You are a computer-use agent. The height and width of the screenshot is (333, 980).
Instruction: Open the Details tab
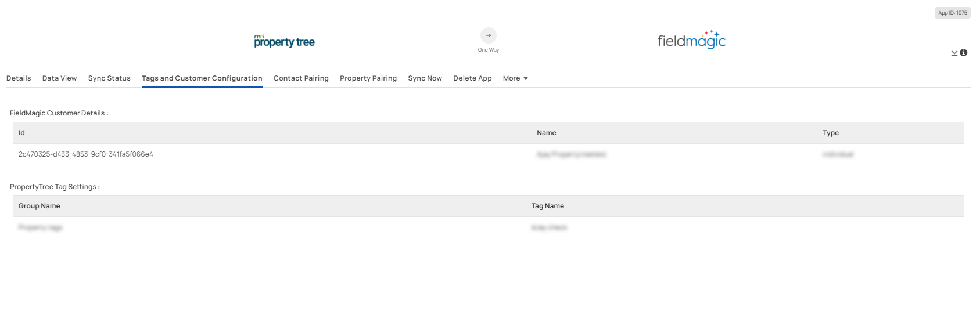[x=19, y=78]
